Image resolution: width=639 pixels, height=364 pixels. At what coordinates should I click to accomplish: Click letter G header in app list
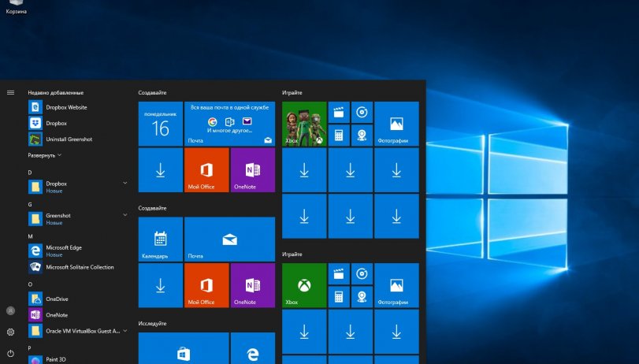click(x=30, y=204)
